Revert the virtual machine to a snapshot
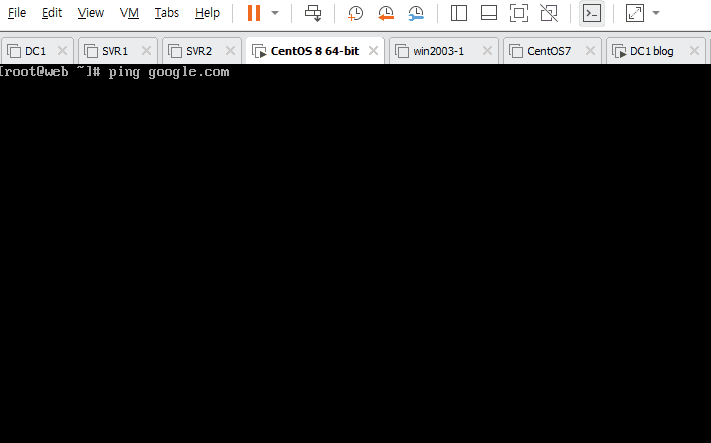 point(386,13)
